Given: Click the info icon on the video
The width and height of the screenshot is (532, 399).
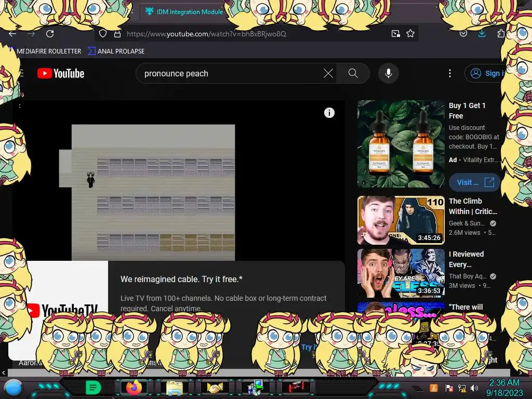Looking at the screenshot, I should [329, 113].
